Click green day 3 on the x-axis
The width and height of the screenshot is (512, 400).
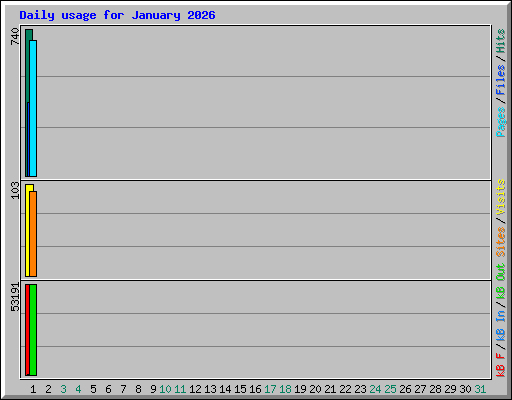coord(63,389)
